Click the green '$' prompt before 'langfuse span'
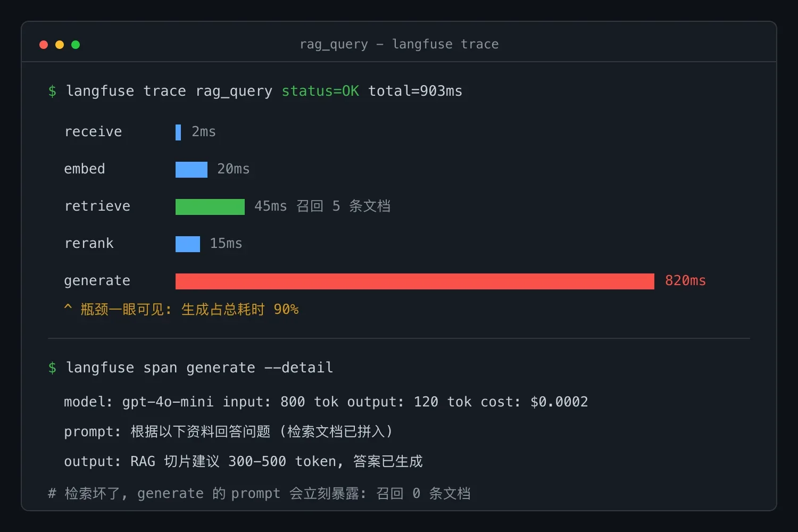 52,368
